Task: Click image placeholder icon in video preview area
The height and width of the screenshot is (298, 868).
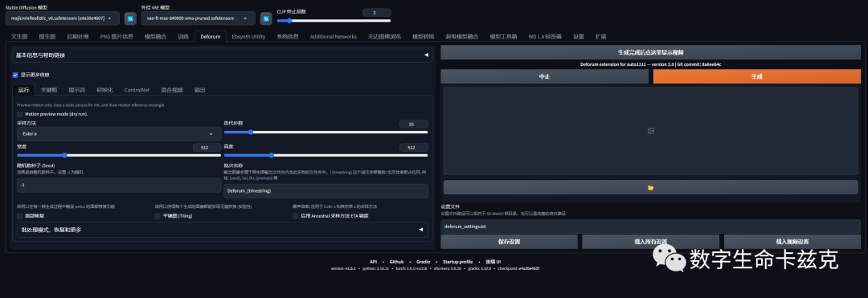Action: click(651, 131)
